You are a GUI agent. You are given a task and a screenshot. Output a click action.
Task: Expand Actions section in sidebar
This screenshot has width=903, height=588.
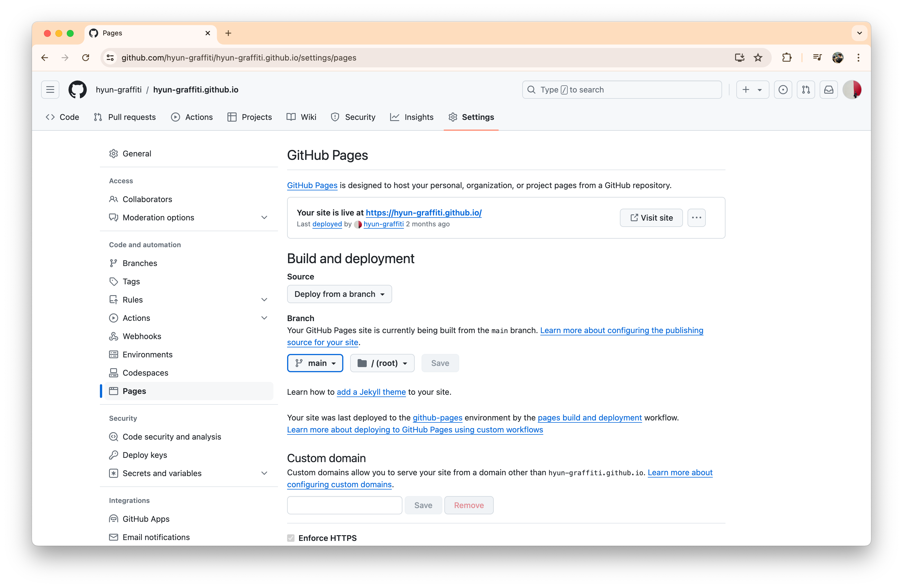pyautogui.click(x=264, y=318)
